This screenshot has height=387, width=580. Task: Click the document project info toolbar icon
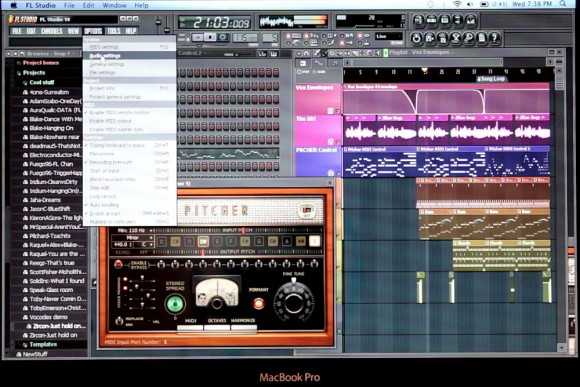pyautogui.click(x=482, y=38)
